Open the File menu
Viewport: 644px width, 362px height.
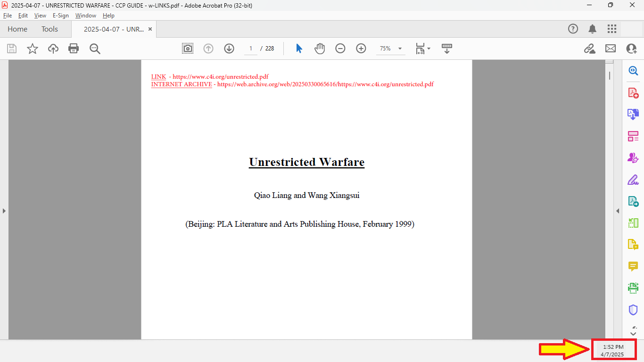point(8,16)
